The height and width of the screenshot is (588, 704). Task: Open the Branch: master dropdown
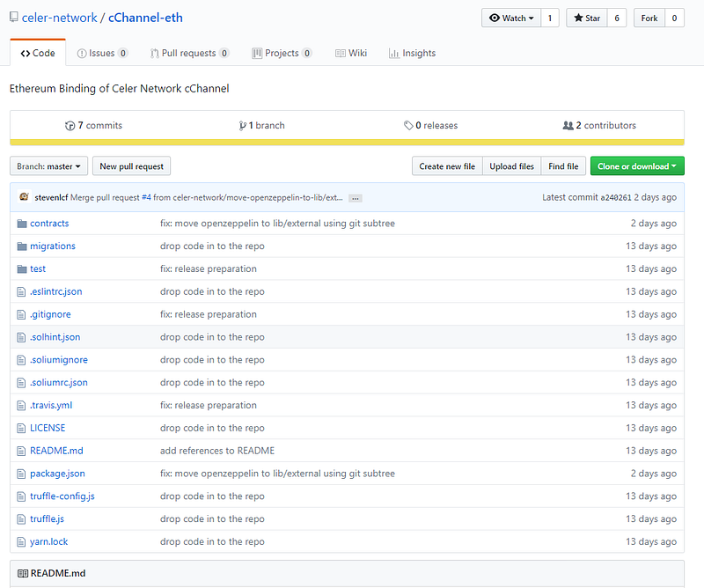coord(48,166)
